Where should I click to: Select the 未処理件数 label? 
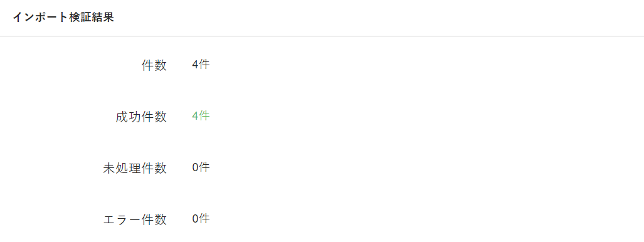click(135, 169)
